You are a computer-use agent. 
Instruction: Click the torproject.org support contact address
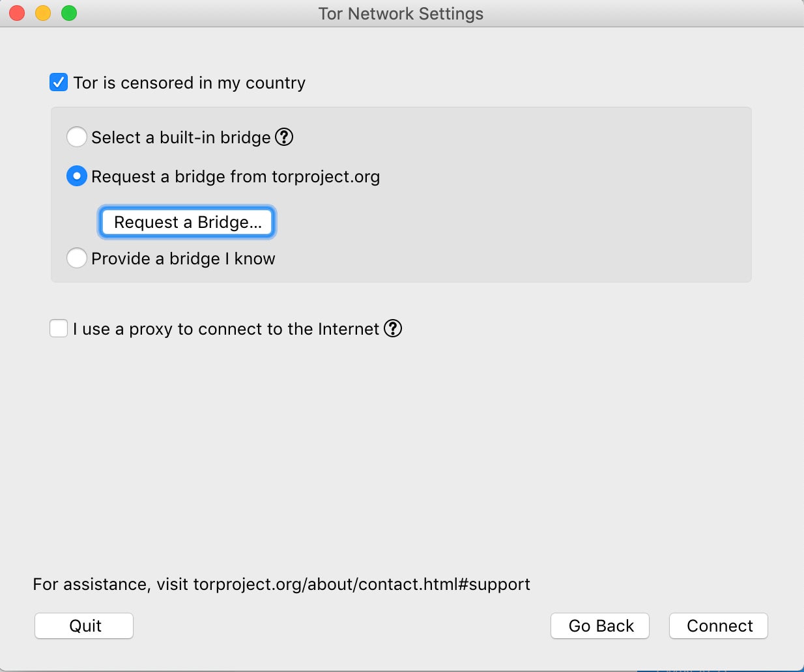point(362,584)
